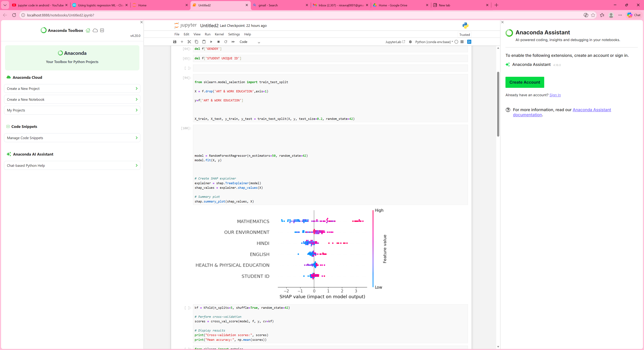The image size is (644, 350).
Task: Click the empty code cell input
Action: click(330, 68)
